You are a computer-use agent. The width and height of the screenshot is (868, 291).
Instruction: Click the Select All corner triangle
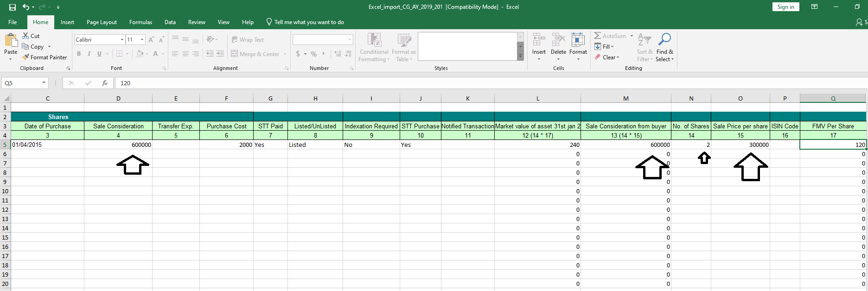point(6,98)
